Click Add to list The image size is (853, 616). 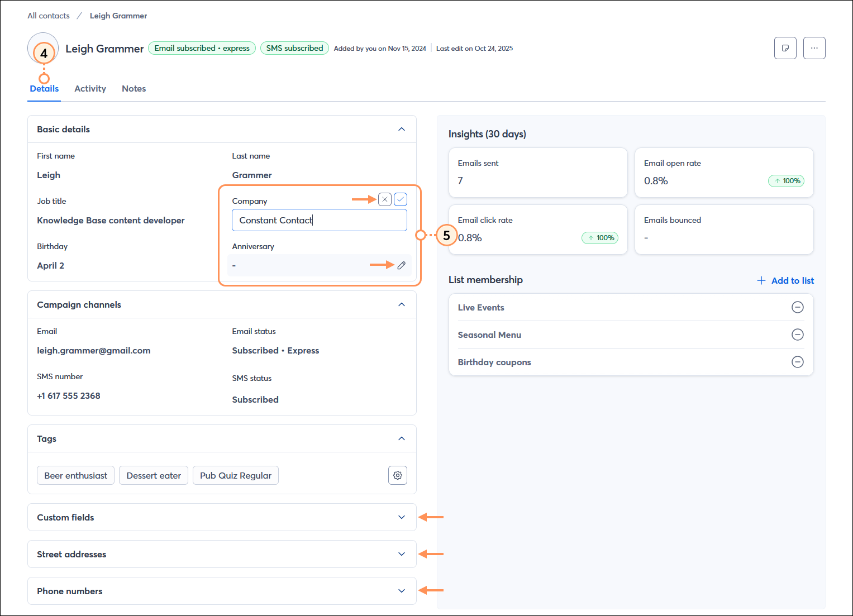click(x=785, y=280)
